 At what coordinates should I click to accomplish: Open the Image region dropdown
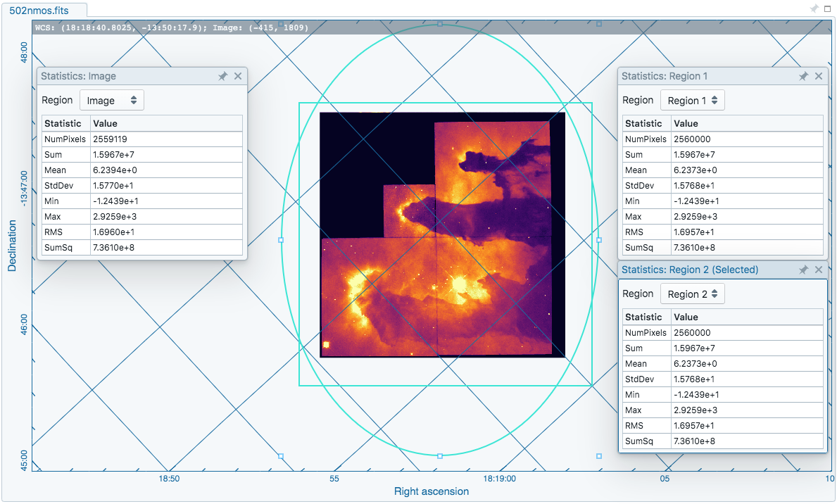pyautogui.click(x=111, y=101)
